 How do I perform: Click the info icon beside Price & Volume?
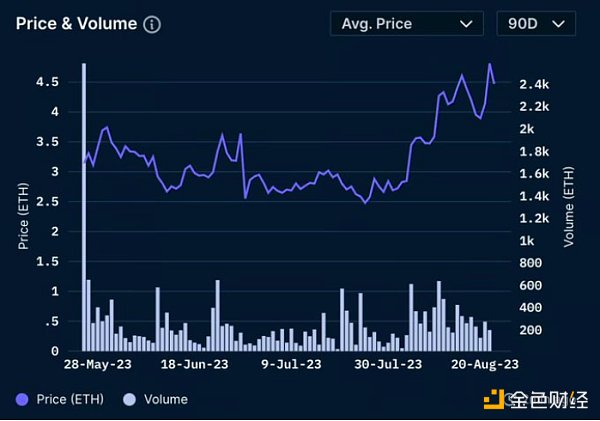click(152, 24)
